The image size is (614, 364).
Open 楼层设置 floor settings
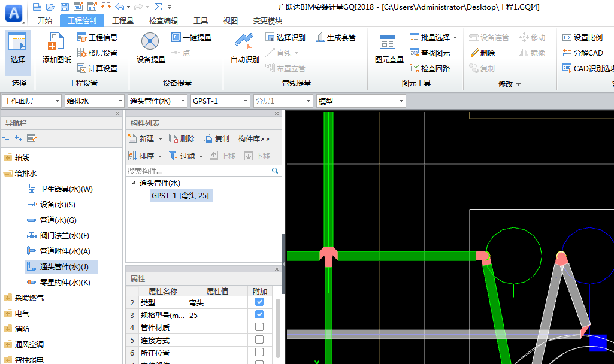pos(98,53)
